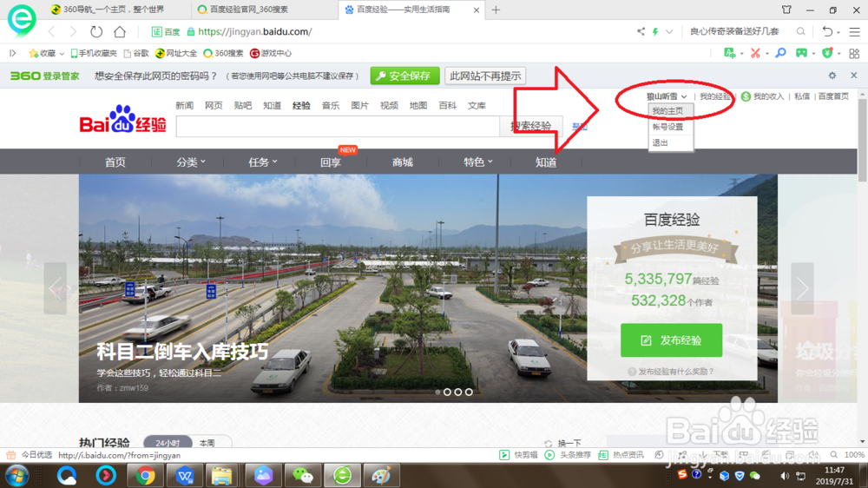Viewport: 868px width, 488px height.
Task: Click 回享 in the navigation bar
Action: pyautogui.click(x=331, y=162)
